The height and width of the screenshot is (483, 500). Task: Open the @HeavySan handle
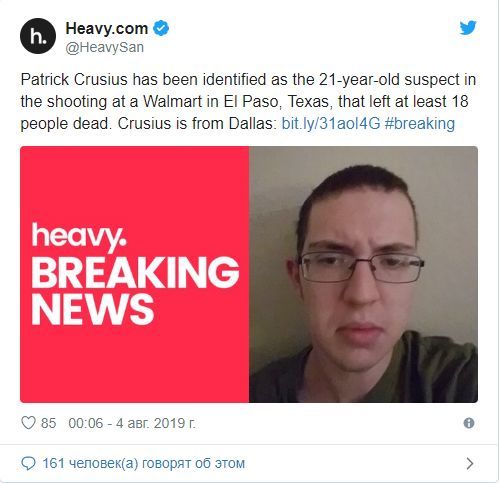[105, 47]
